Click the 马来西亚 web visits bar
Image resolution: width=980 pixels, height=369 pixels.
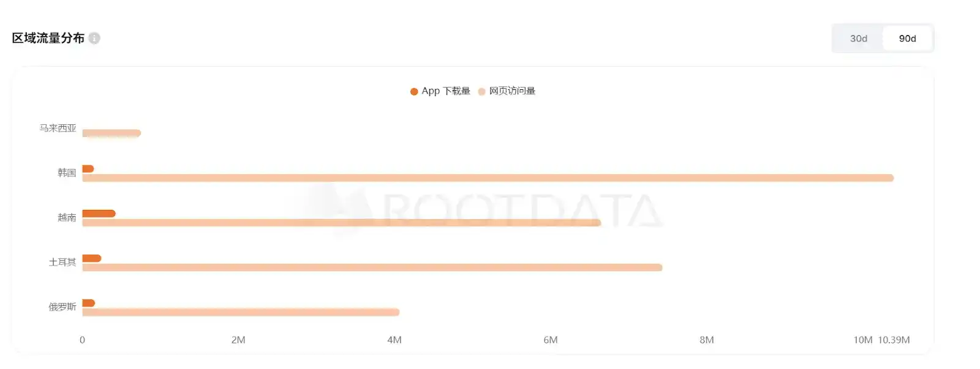coord(111,133)
